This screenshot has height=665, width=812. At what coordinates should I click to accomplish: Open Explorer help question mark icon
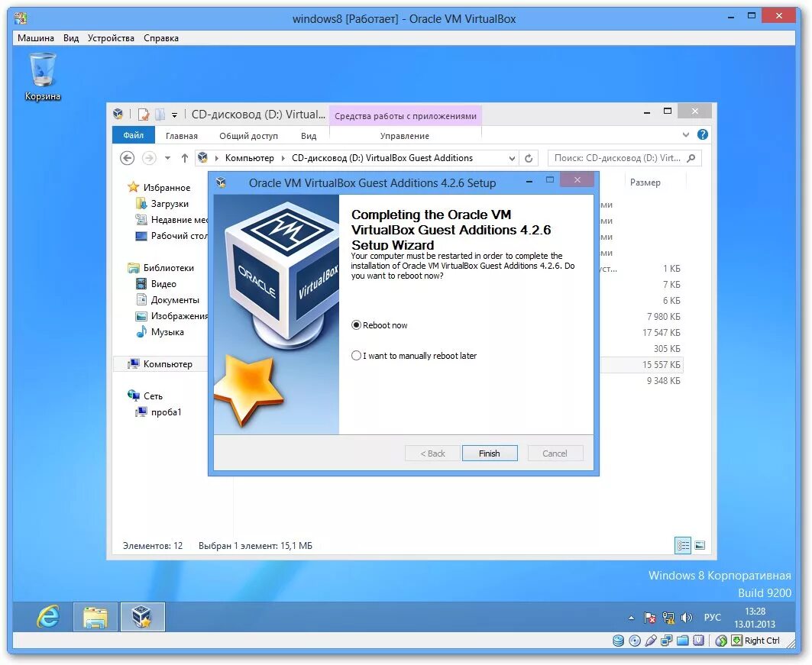click(x=703, y=134)
